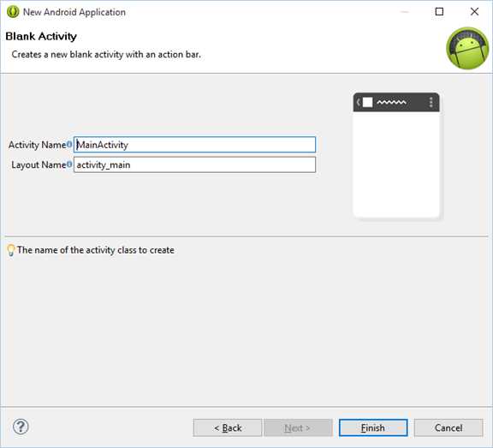The image size is (493, 448).
Task: Go to previous page with Back button
Action: [x=228, y=427]
